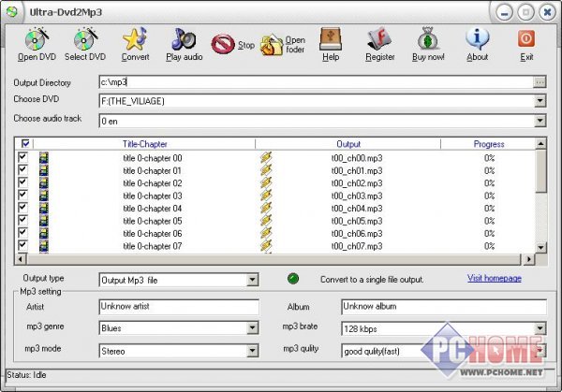Click the Progress column header
Image resolution: width=562 pixels, height=392 pixels.
489,144
